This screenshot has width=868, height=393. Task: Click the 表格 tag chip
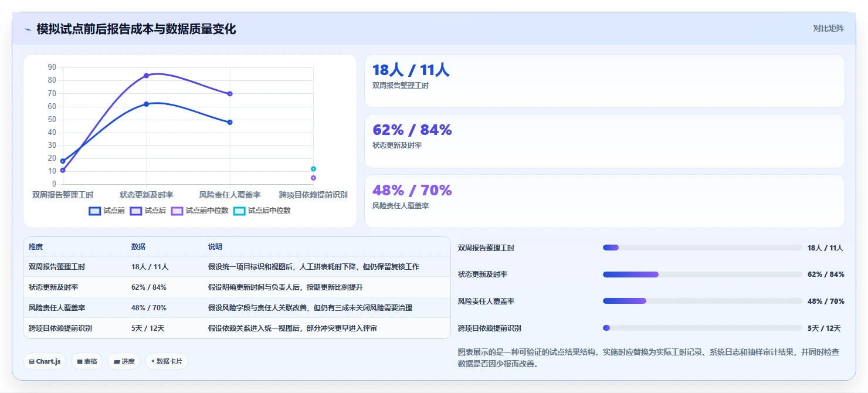tap(87, 361)
